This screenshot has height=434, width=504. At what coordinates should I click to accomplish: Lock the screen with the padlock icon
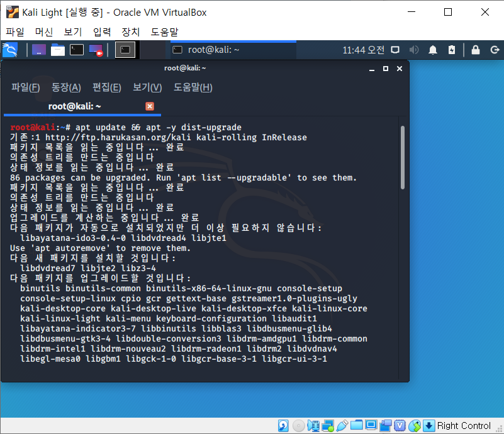tap(476, 50)
